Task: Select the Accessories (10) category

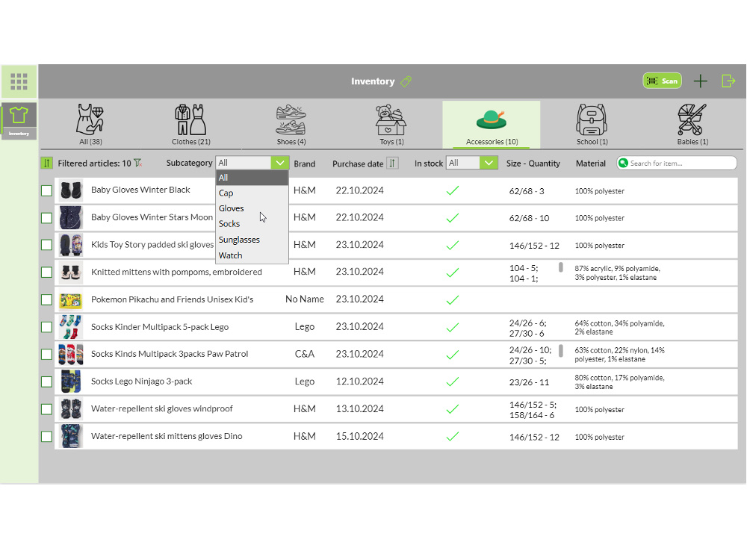Action: (492, 124)
